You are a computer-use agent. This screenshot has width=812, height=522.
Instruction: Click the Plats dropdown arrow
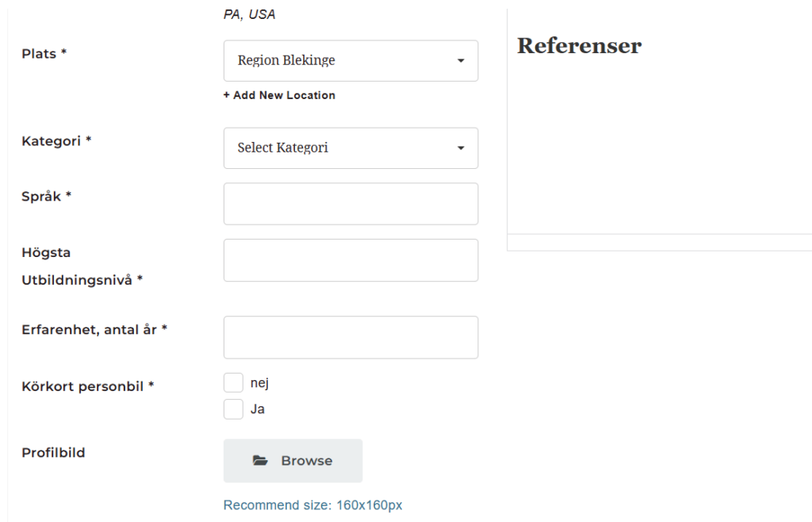461,60
